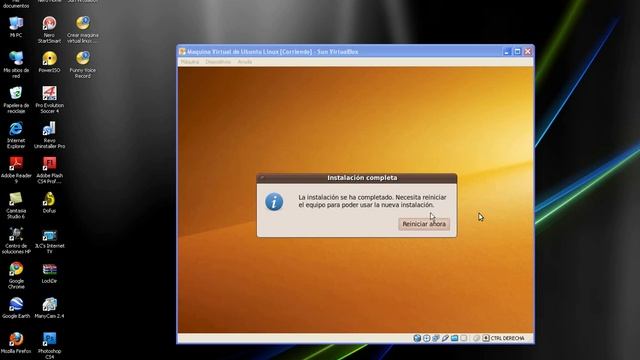Close the VirtualBox window

[x=528, y=52]
